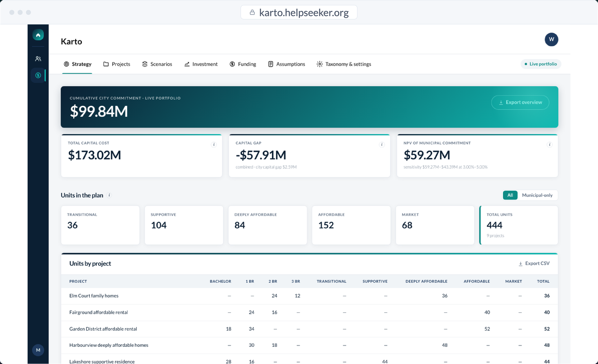Open the W user avatar
Image resolution: width=598 pixels, height=364 pixels.
point(551,39)
